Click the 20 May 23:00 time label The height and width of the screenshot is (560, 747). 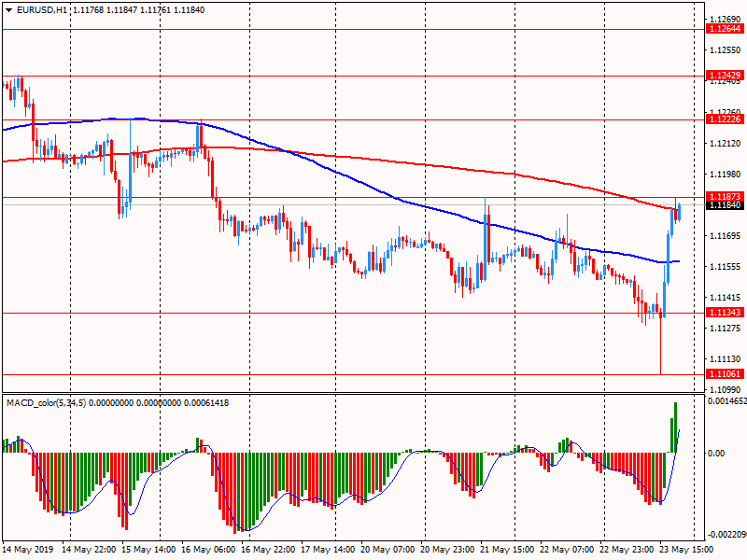click(447, 550)
